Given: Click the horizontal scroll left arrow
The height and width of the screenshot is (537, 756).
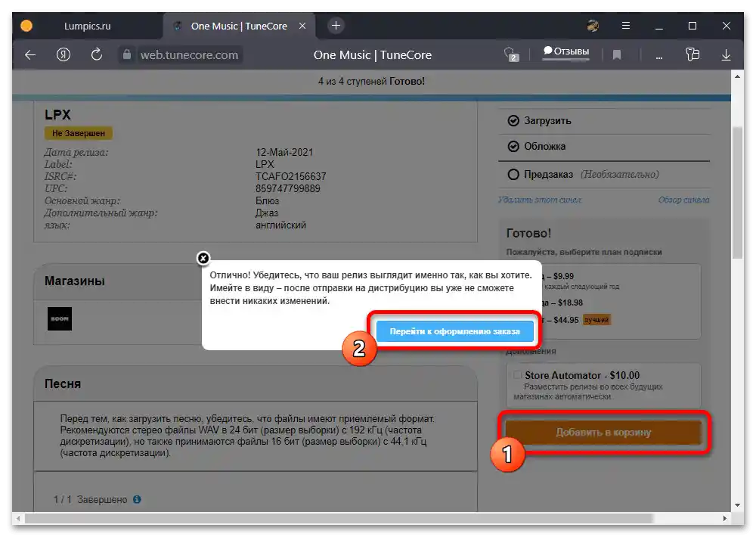Looking at the screenshot, I should point(18,518).
